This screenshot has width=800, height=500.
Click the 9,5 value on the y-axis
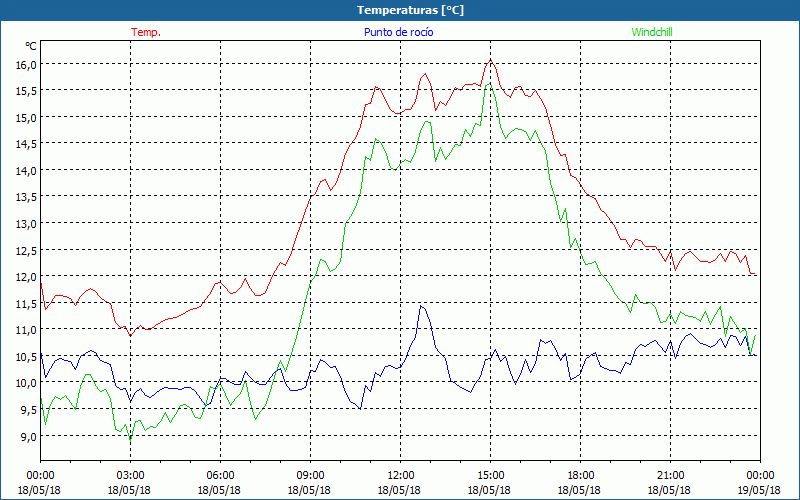pos(28,409)
